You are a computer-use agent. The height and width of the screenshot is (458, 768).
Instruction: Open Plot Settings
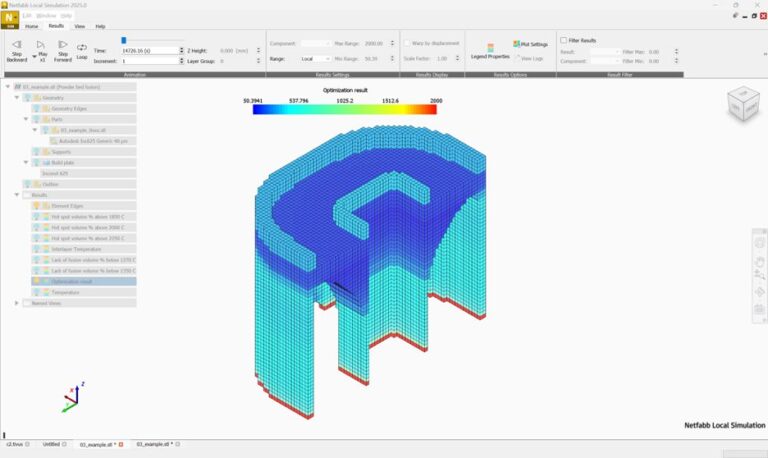click(530, 44)
